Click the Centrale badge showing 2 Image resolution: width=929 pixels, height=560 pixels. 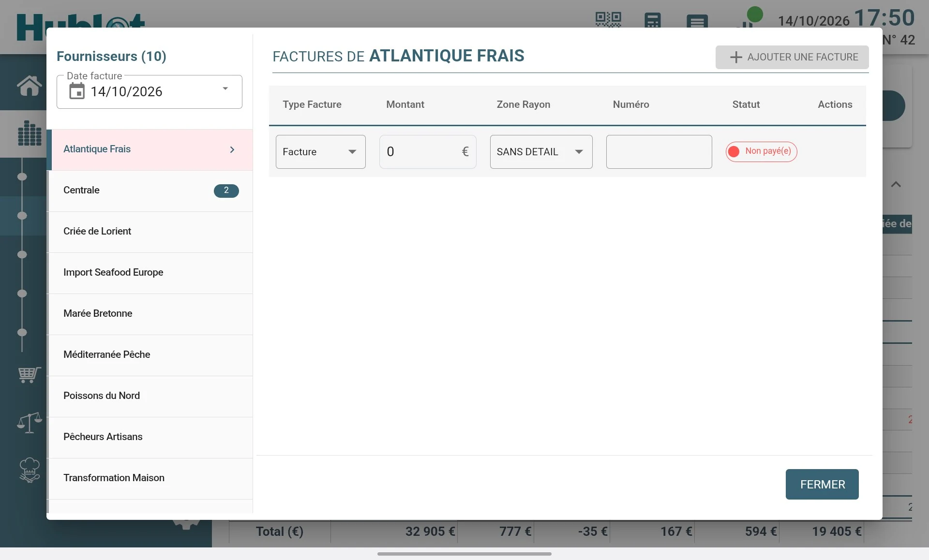point(226,191)
